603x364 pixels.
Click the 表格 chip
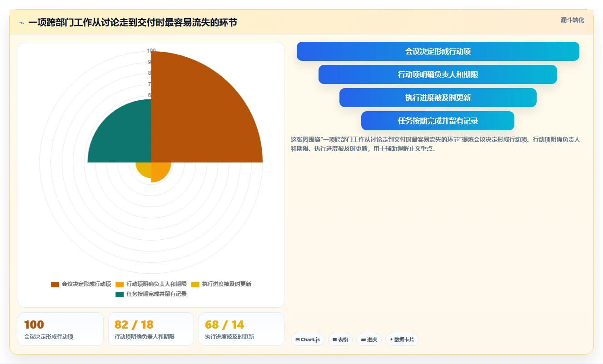[340, 339]
